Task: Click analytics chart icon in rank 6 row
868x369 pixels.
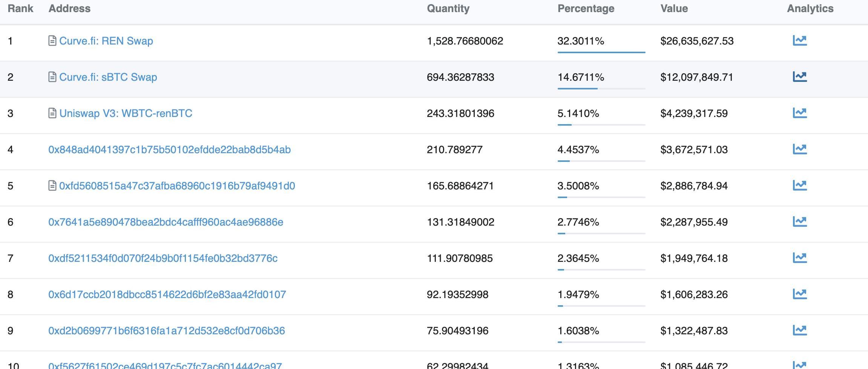Action: point(799,221)
